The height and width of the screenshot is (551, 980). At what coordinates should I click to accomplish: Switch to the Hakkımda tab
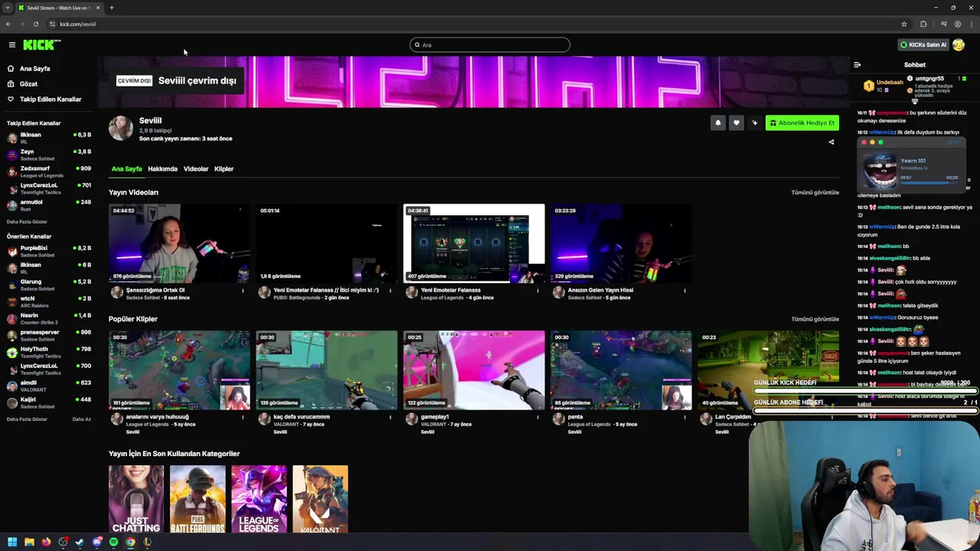[x=162, y=169]
